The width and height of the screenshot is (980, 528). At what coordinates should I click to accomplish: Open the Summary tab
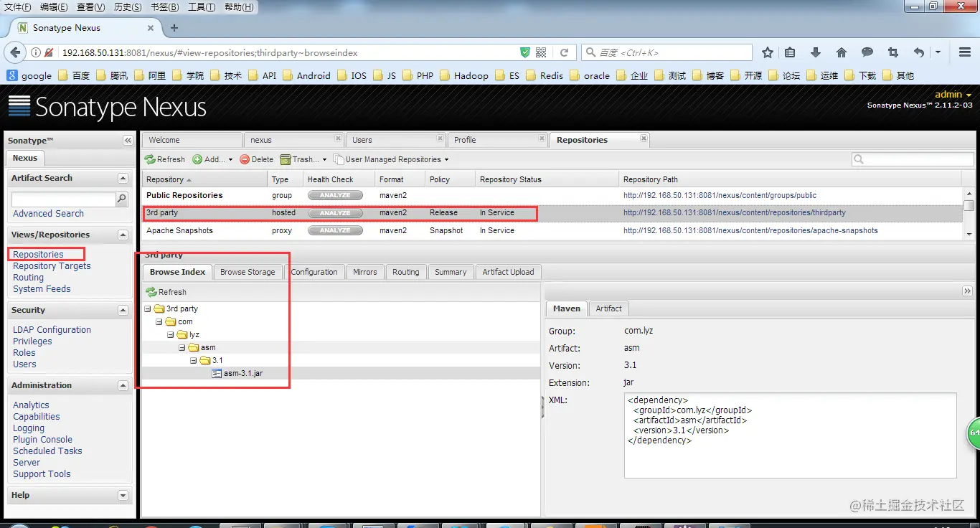coord(451,272)
